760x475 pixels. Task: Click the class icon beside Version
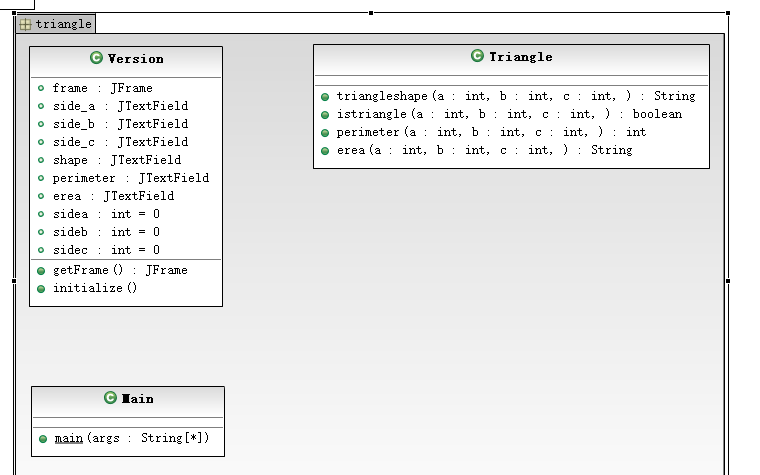pyautogui.click(x=96, y=58)
